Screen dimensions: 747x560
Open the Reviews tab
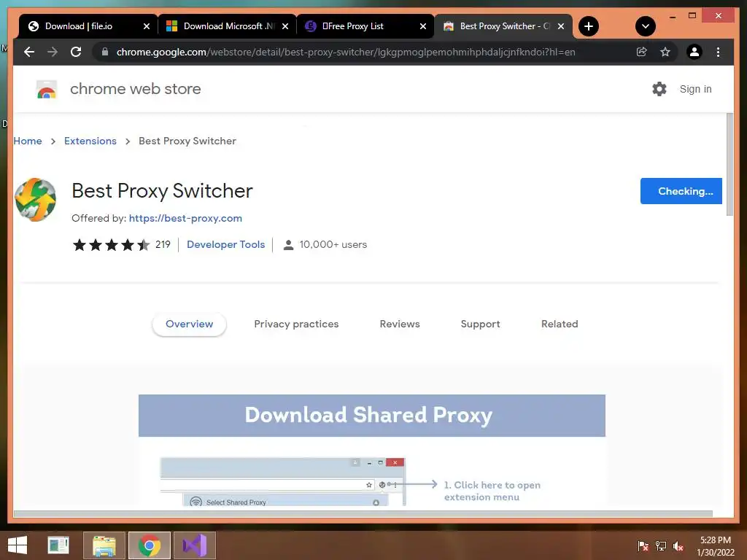[x=400, y=324]
